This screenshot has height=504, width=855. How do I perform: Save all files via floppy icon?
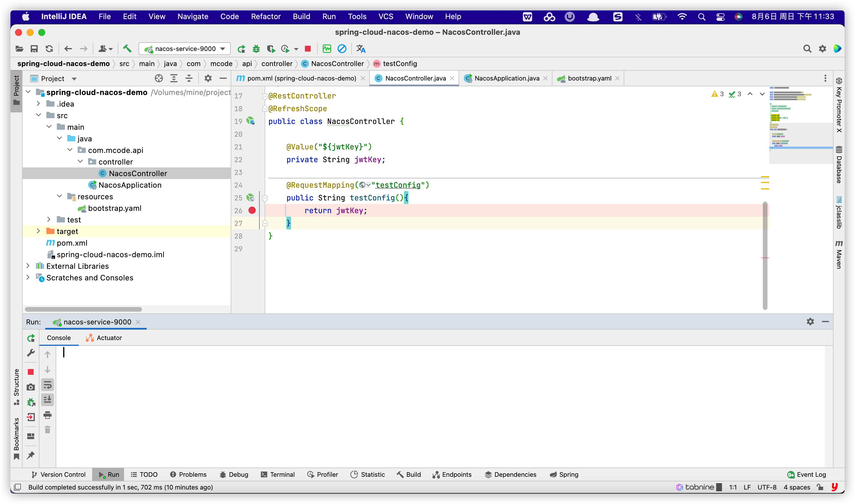(34, 49)
